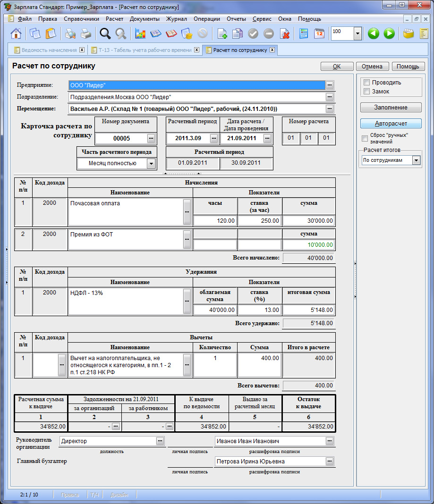
Task: Open По сотрудникам dropdown
Action: [417, 160]
